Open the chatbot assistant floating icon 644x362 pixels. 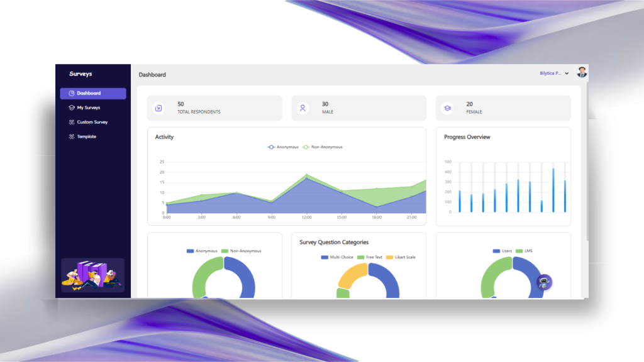545,282
